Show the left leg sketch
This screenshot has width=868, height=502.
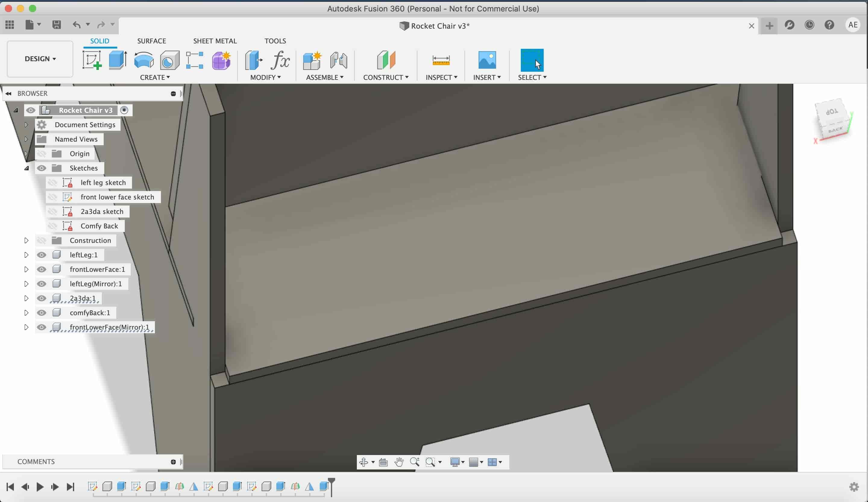coord(52,183)
